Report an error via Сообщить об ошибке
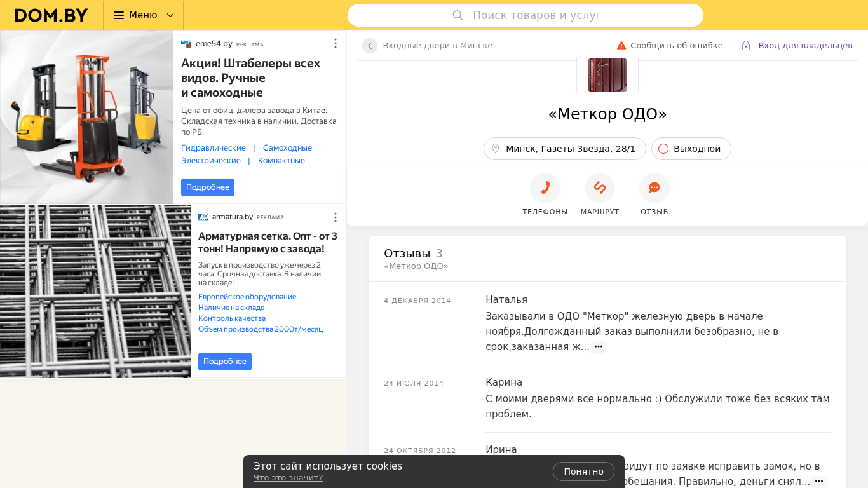 pyautogui.click(x=677, y=46)
